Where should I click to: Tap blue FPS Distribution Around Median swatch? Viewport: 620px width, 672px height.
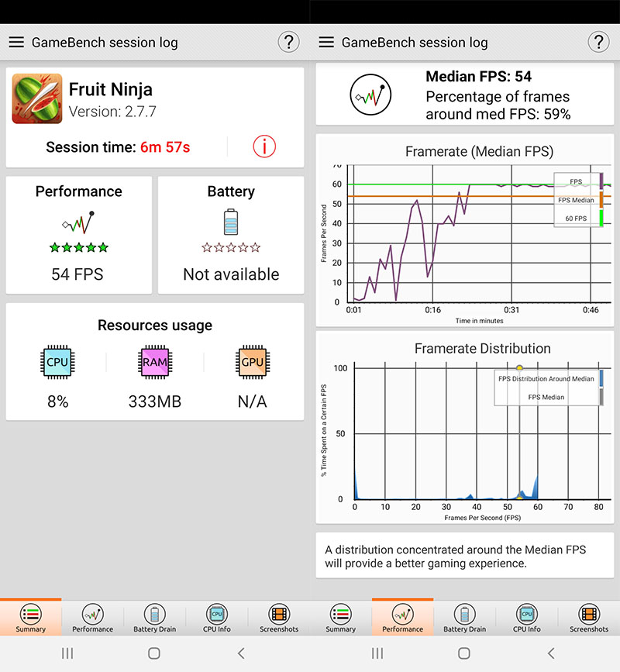(x=601, y=378)
